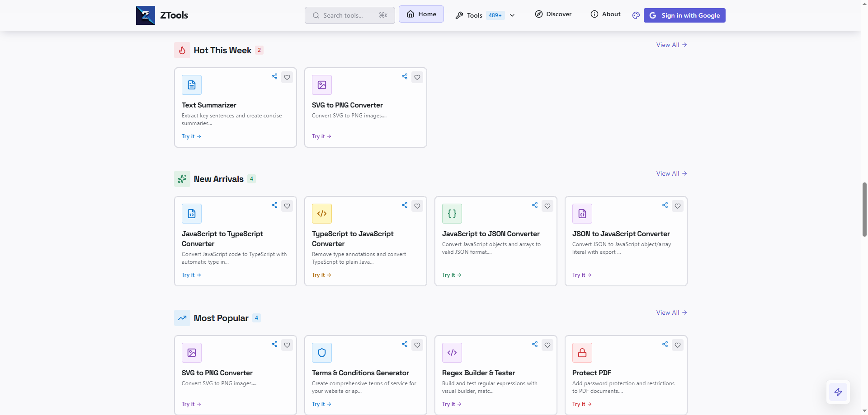Go to the Home tab

click(421, 14)
